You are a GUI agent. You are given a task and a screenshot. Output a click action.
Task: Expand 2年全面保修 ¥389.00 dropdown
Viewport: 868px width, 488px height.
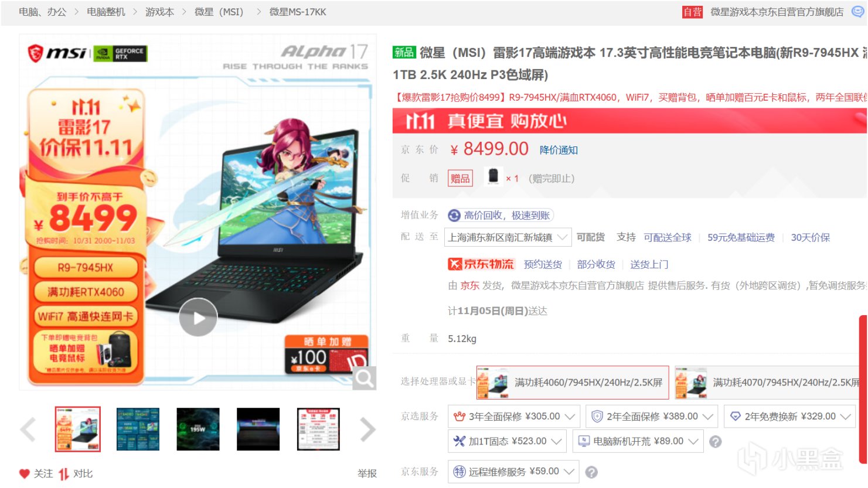coord(652,417)
